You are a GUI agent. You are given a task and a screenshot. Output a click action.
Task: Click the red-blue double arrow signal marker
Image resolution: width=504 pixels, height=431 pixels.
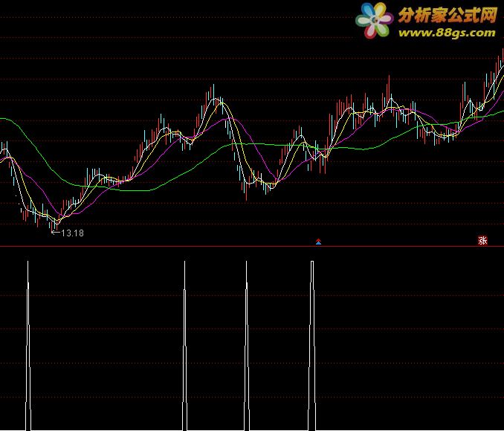click(x=318, y=242)
